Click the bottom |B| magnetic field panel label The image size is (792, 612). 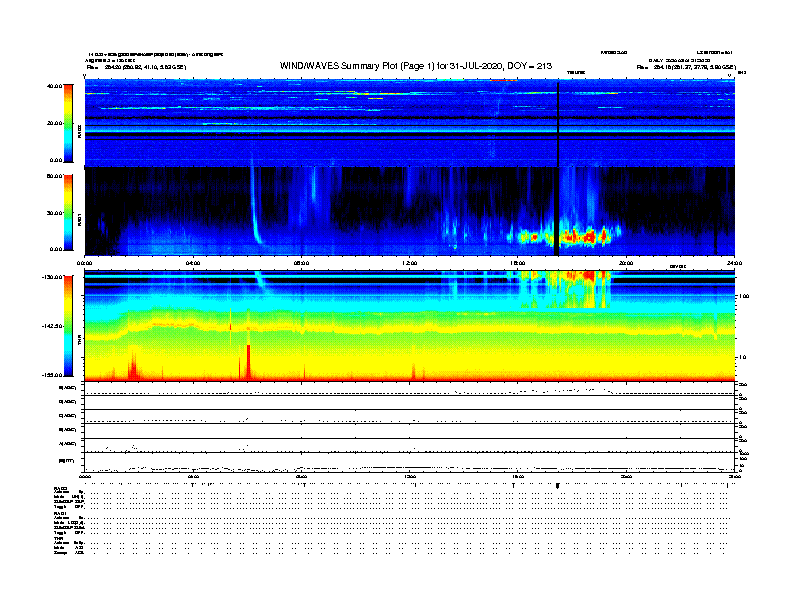(x=67, y=461)
